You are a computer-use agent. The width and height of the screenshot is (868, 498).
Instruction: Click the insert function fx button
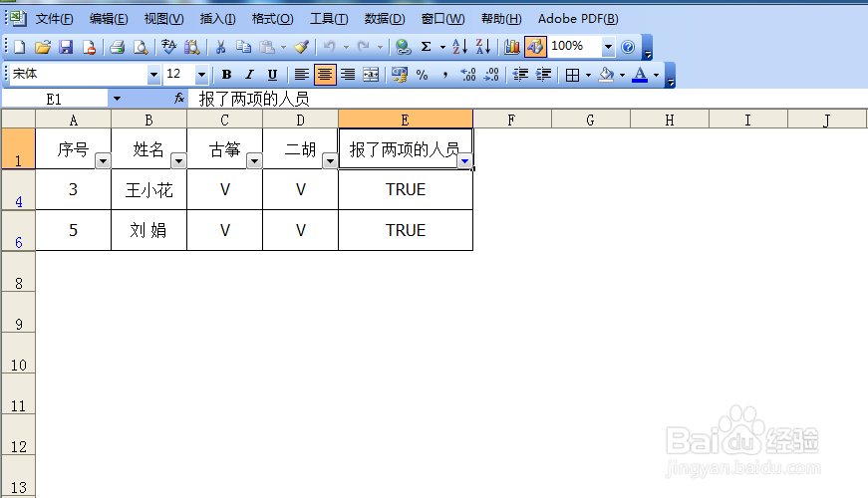178,99
